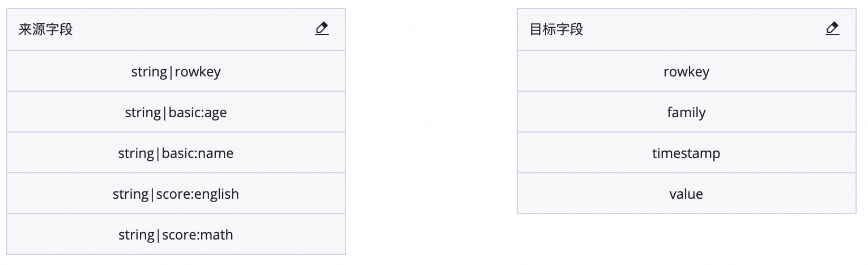Select the target field rowkey
The width and height of the screenshot is (868, 265).
686,72
